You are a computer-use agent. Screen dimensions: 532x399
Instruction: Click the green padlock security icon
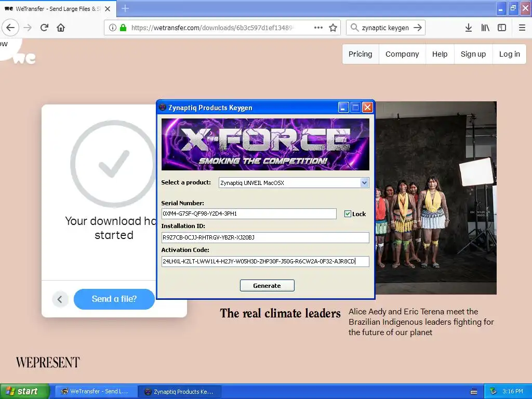123,28
